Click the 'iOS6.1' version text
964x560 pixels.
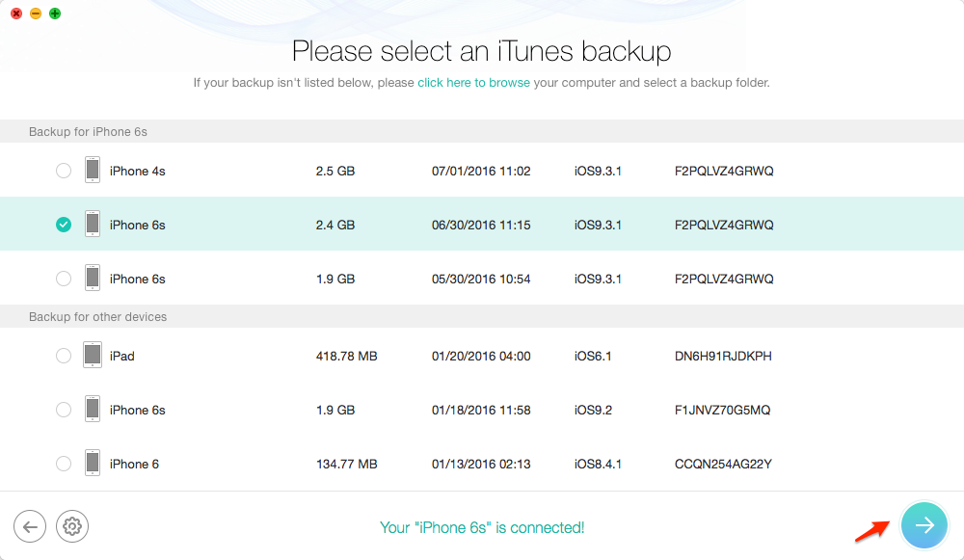click(593, 356)
